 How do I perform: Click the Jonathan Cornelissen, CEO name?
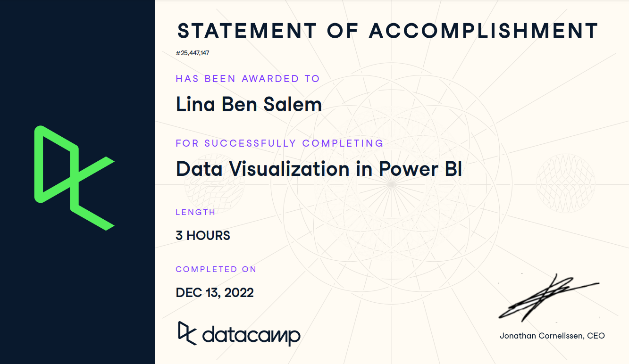pyautogui.click(x=552, y=336)
